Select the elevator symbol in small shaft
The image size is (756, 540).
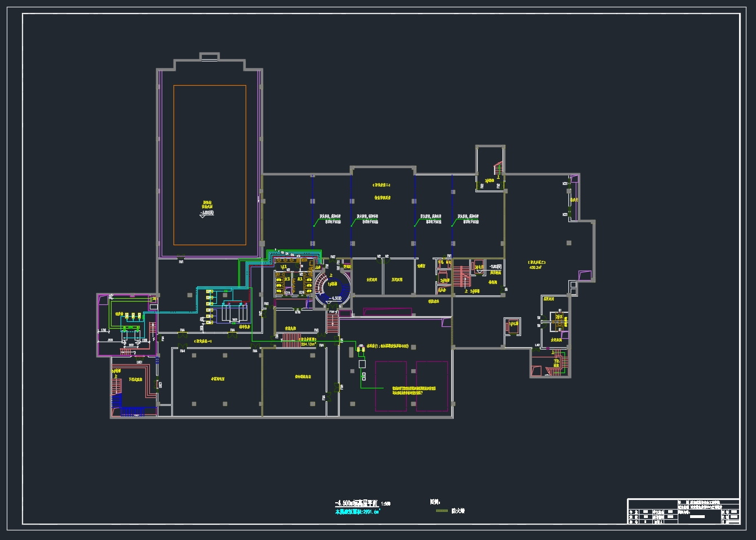[x=513, y=324]
